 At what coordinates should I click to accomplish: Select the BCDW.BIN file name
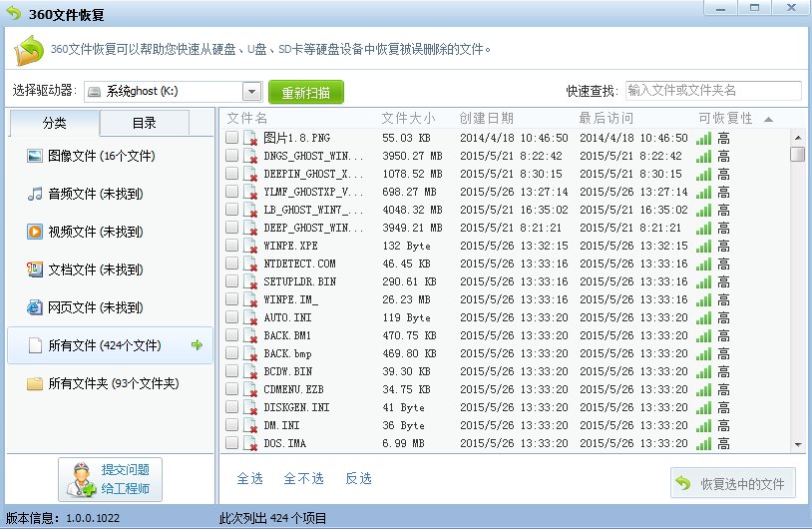pos(288,371)
